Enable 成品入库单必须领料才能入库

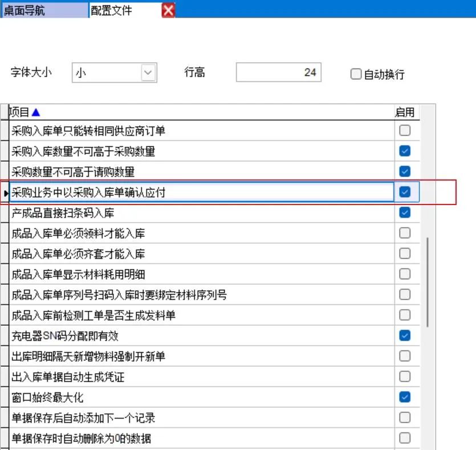click(x=405, y=233)
